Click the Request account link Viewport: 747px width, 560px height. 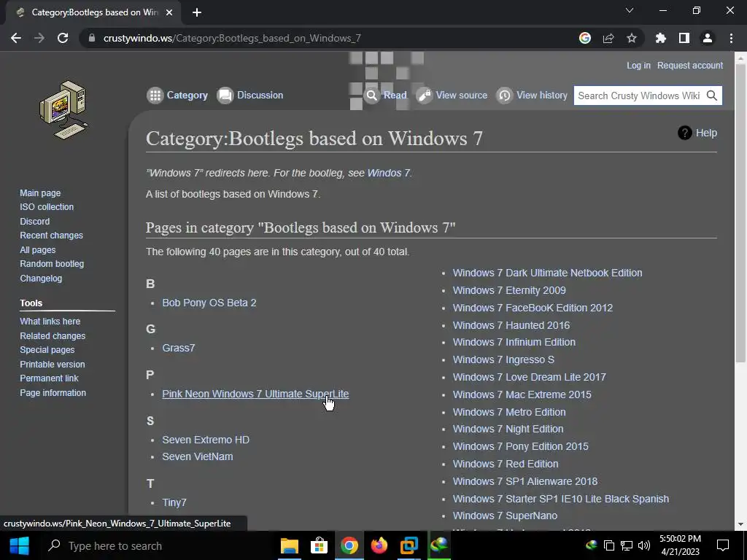tap(690, 65)
